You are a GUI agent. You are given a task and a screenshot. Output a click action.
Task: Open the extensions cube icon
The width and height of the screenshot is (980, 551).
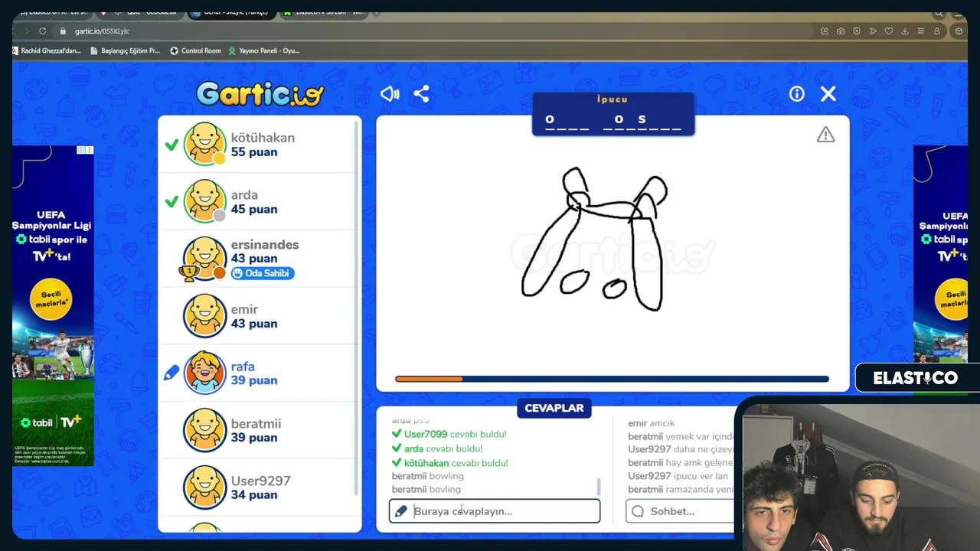959,31
